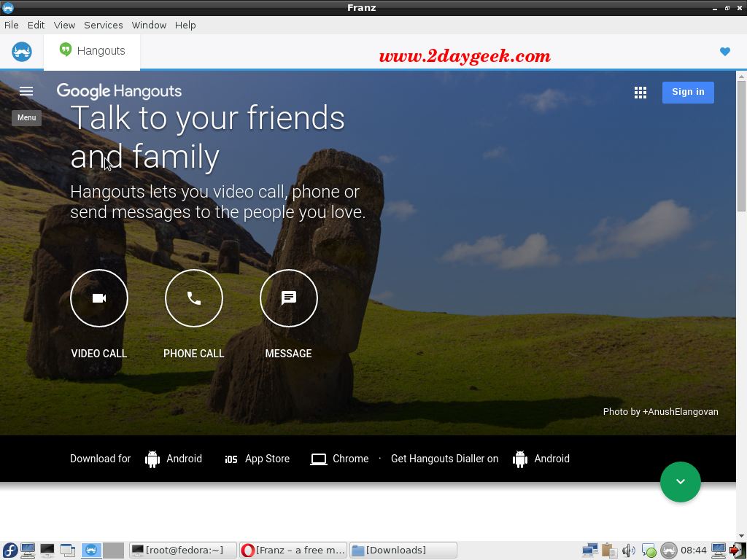The height and width of the screenshot is (560, 747).
Task: Start a video call via camera icon
Action: 99,298
